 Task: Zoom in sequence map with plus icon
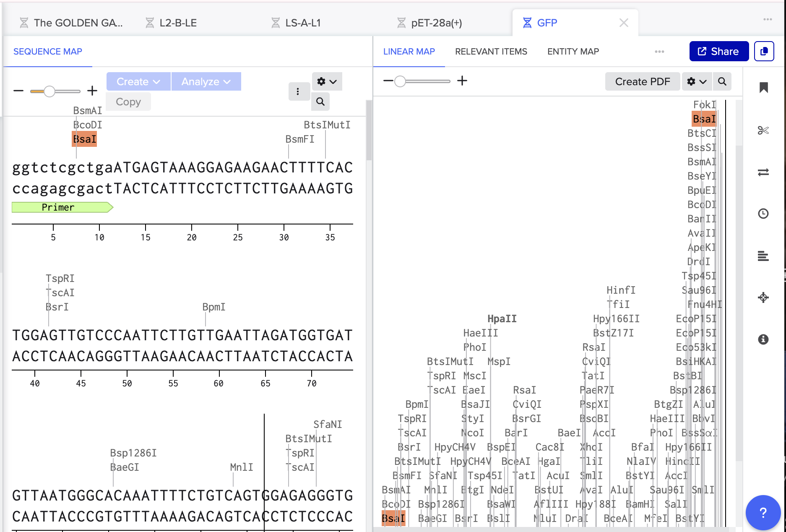92,91
